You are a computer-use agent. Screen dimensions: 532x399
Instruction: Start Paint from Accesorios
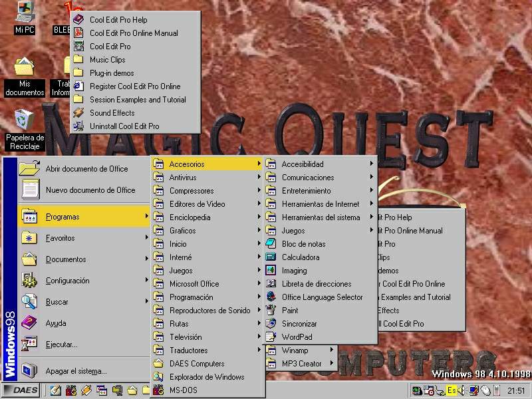pos(321,310)
